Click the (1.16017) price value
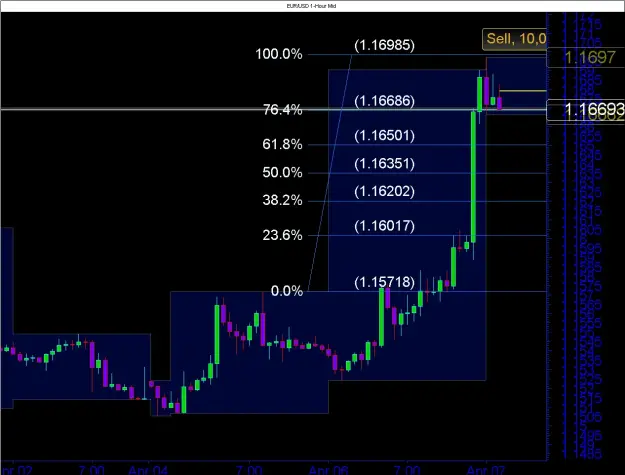The image size is (625, 475). click(384, 226)
